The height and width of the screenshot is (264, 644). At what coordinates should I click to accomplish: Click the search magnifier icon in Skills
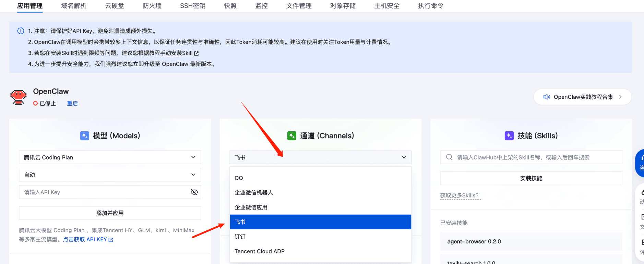(x=449, y=157)
